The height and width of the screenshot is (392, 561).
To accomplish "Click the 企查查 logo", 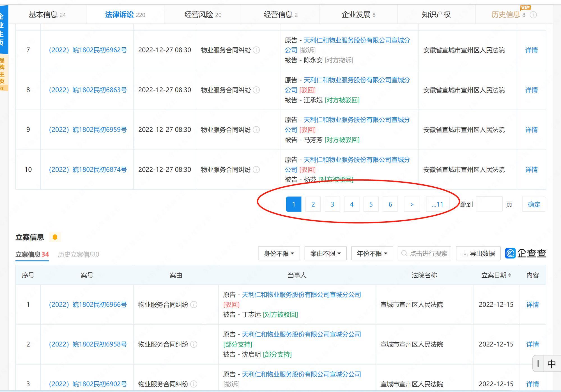I will 525,253.
